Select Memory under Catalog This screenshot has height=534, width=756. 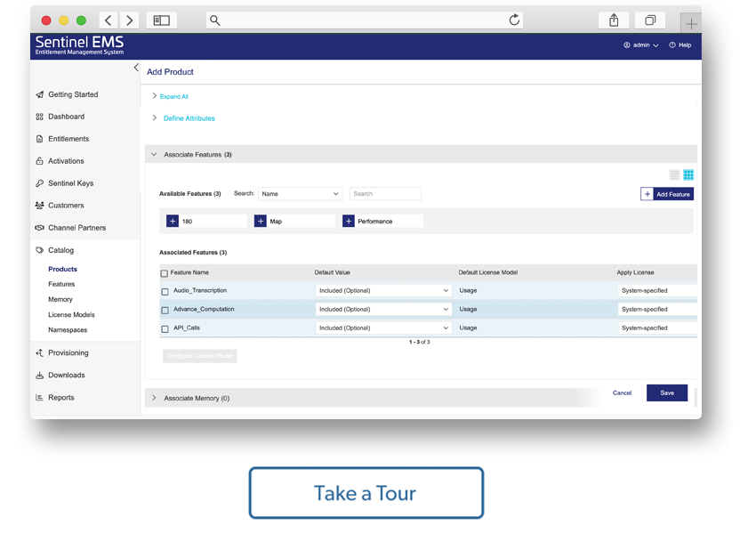tap(60, 300)
